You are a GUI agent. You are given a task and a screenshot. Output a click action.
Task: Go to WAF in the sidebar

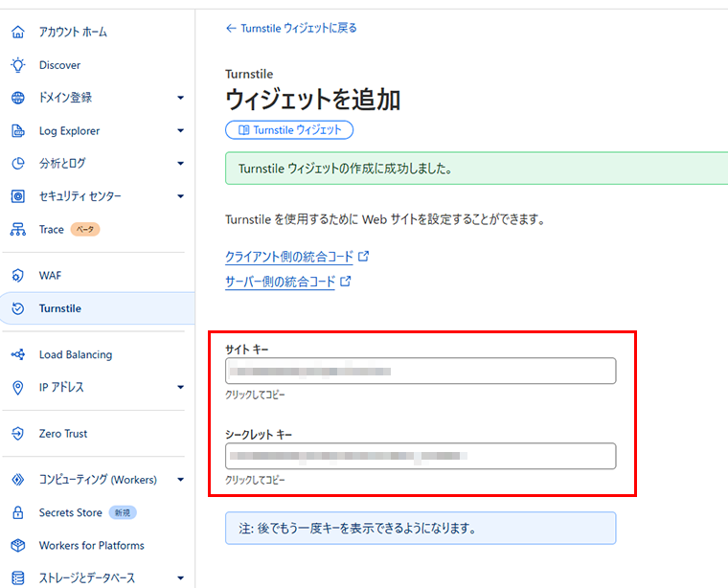[x=50, y=275]
